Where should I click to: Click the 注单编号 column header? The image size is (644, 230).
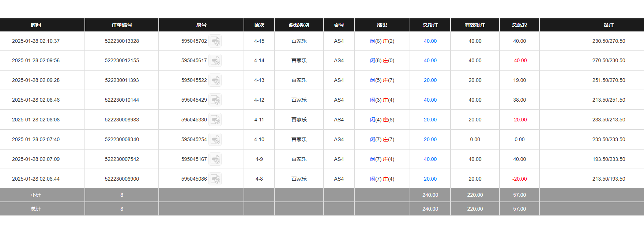(122, 25)
